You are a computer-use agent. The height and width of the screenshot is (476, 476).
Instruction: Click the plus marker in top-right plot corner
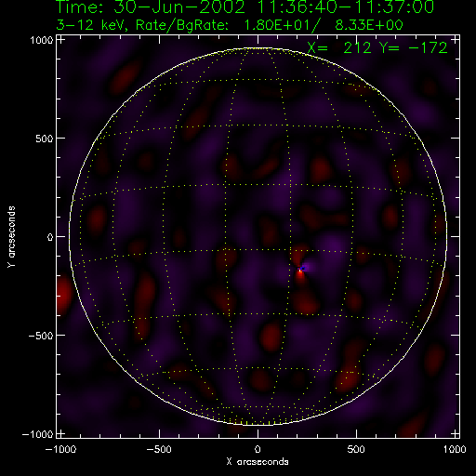(x=455, y=40)
